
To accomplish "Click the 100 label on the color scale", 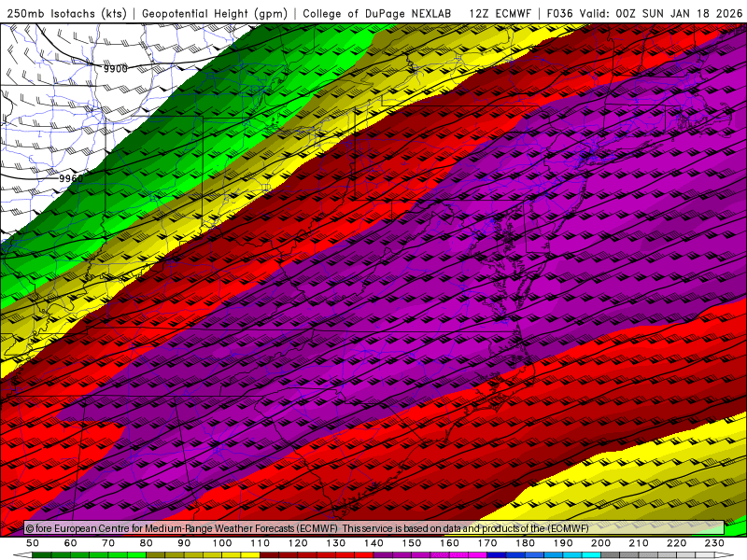I will coord(222,543).
